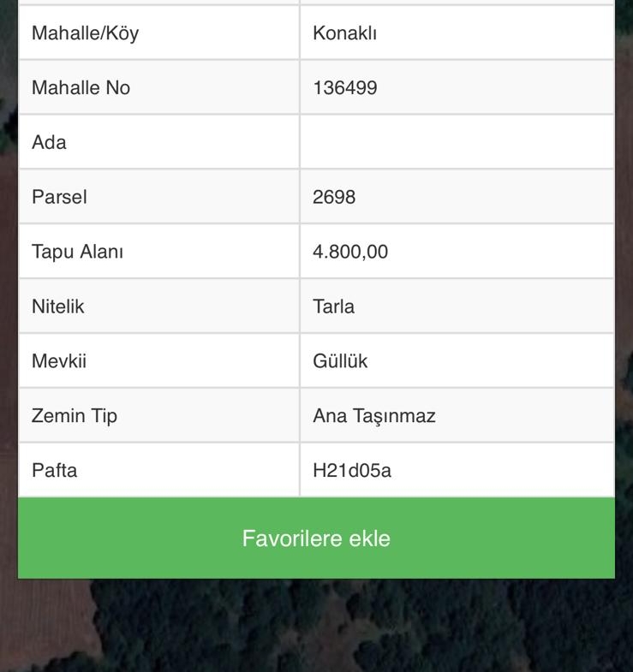Click the H21d05a sheet code

(x=352, y=470)
